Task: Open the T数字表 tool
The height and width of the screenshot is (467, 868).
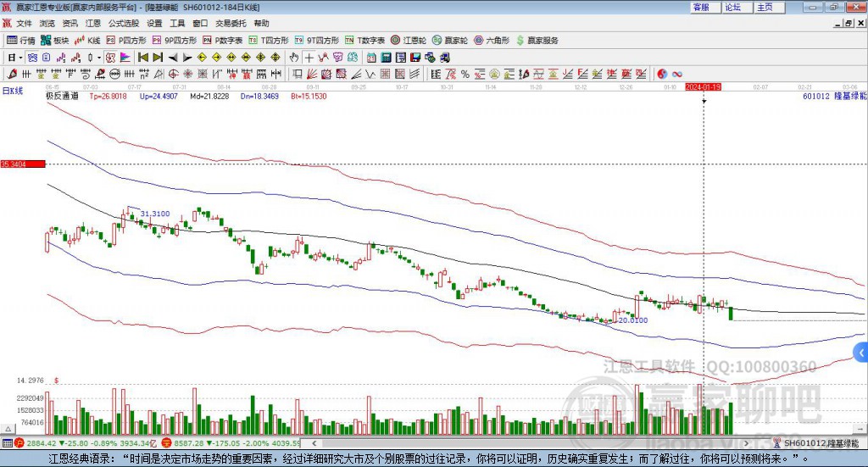Action: 364,41
